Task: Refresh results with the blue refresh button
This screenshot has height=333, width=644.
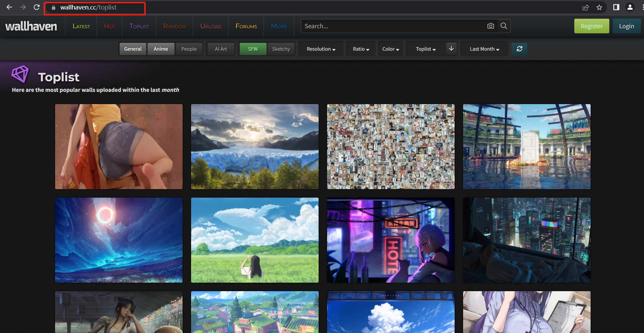Action: pos(520,49)
